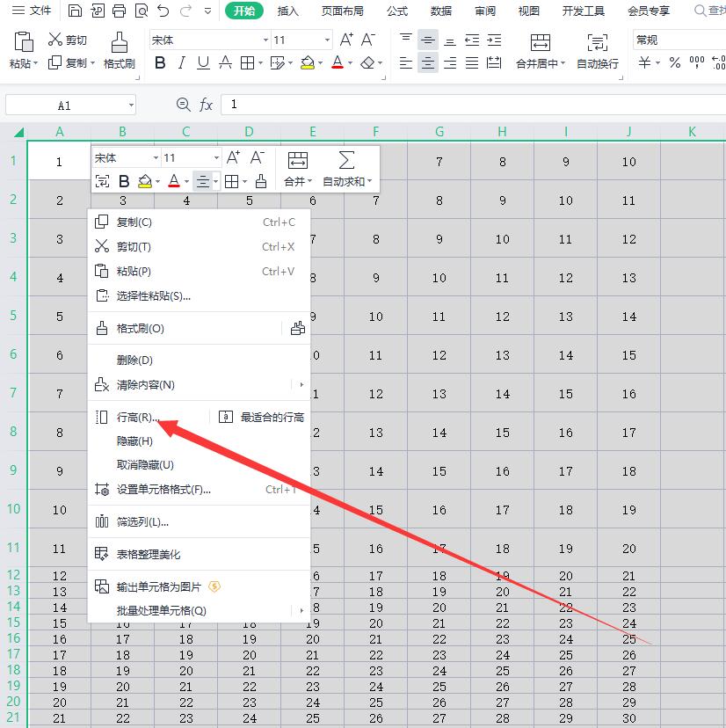Choose 表格整理美化 entry
Viewport: 726px width, 728px height.
pyautogui.click(x=200, y=555)
